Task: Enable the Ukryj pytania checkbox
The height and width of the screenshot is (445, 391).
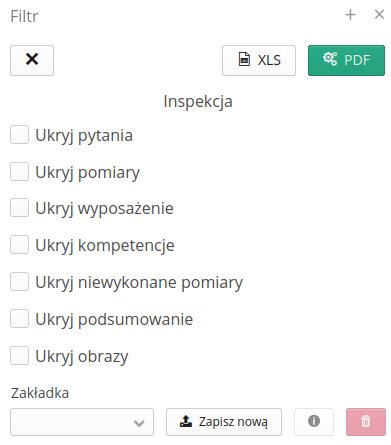Action: point(19,135)
